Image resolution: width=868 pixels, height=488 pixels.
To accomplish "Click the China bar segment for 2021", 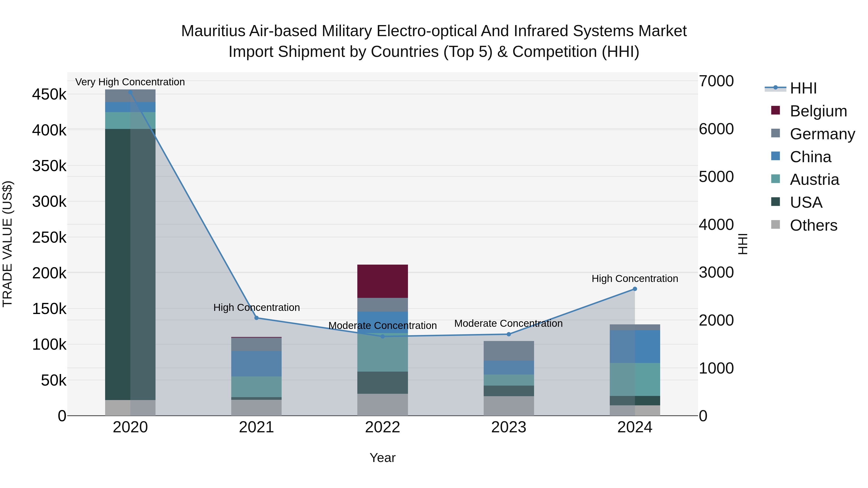I will click(x=257, y=364).
